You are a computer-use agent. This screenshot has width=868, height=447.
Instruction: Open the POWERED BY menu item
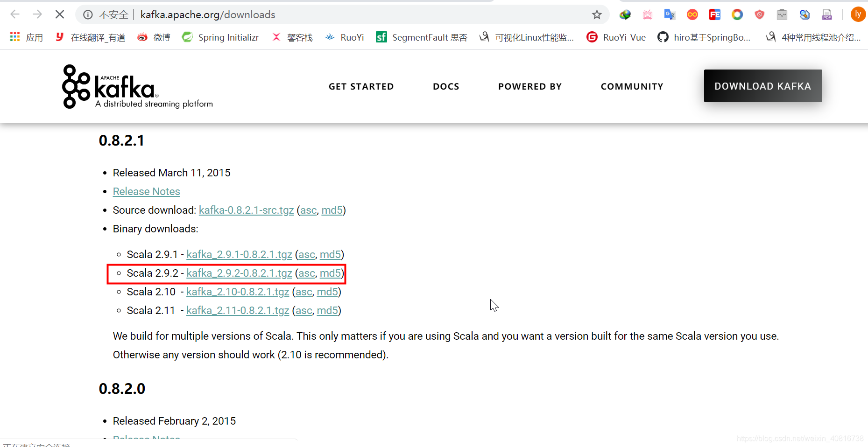(x=530, y=86)
